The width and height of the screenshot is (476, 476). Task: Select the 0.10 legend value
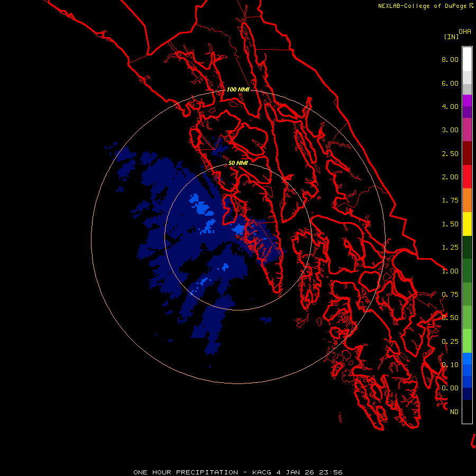[x=450, y=365]
